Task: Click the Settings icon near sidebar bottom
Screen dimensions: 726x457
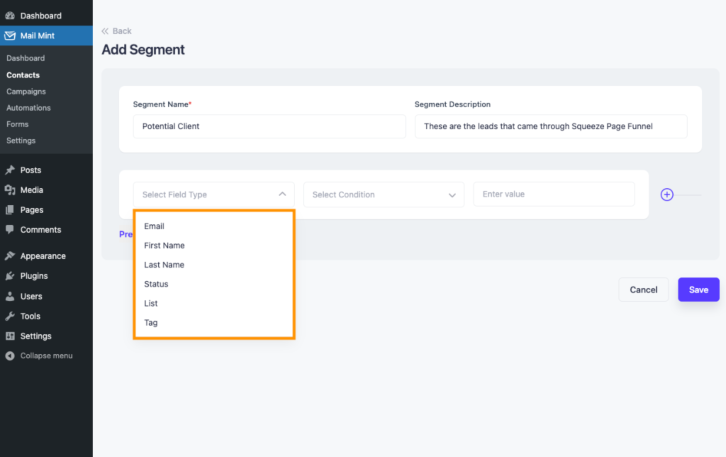Action: (10, 336)
